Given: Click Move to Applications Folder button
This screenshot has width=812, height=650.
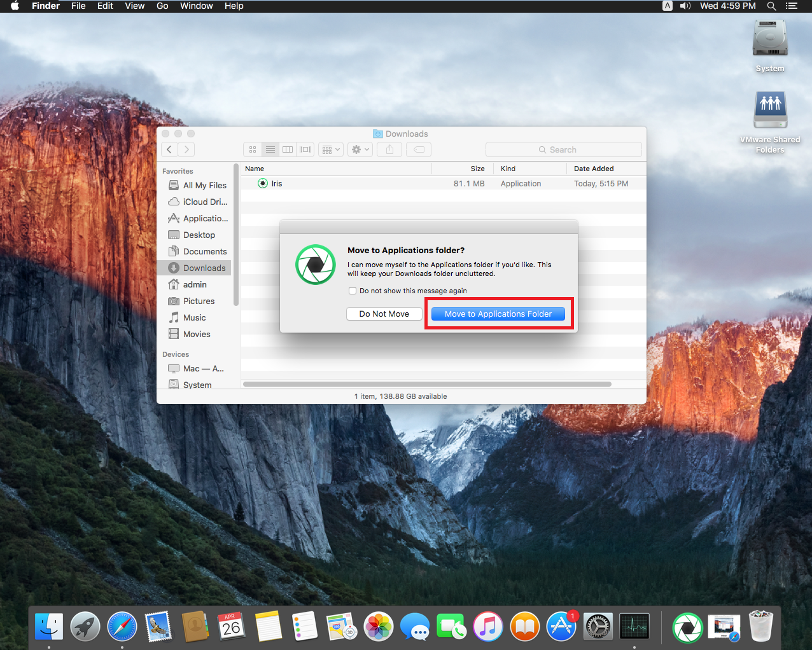Looking at the screenshot, I should [498, 314].
